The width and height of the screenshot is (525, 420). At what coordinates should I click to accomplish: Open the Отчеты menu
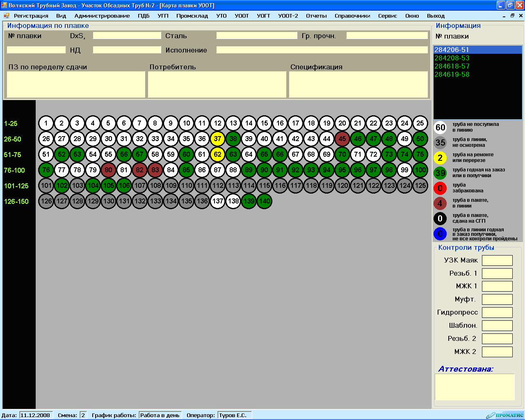(316, 16)
